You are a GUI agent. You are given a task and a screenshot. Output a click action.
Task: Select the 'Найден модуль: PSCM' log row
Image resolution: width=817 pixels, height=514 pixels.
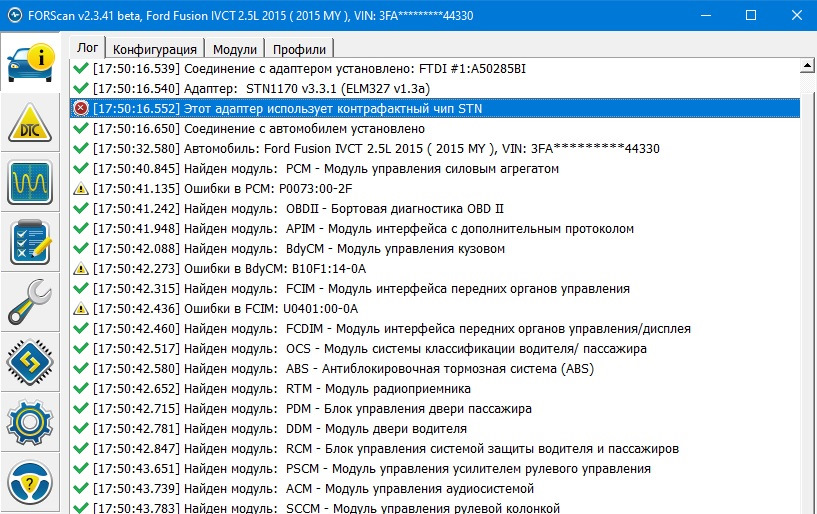point(435,468)
